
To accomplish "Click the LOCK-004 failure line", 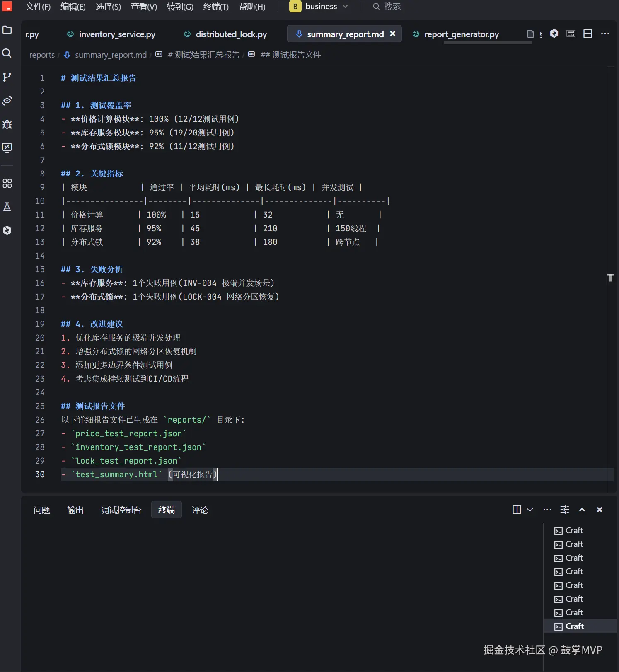I will (x=170, y=297).
